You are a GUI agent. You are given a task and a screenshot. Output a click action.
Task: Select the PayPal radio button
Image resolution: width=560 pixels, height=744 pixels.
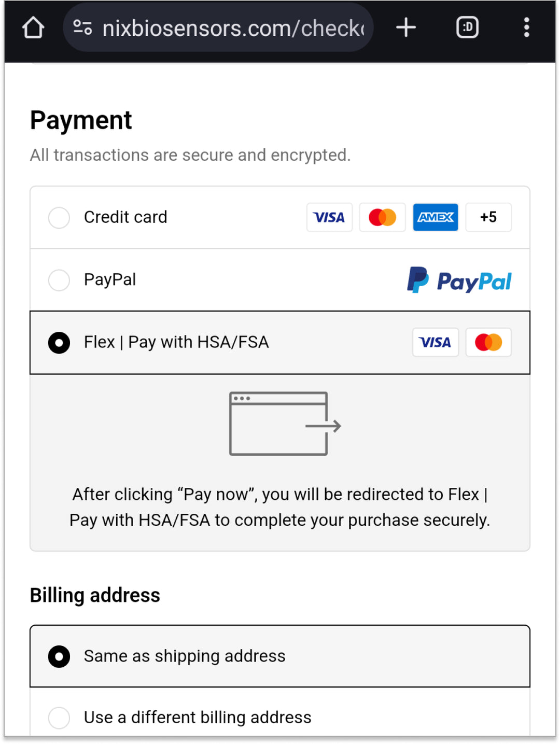point(59,280)
